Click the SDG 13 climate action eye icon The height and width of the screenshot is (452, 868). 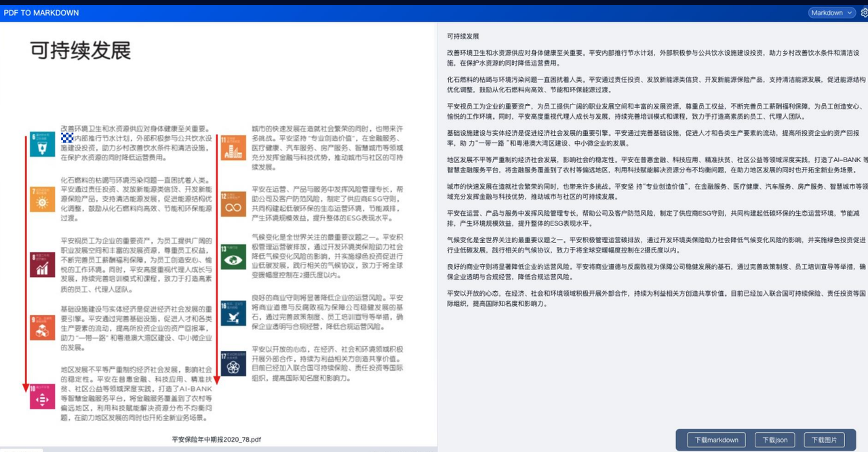pyautogui.click(x=233, y=257)
